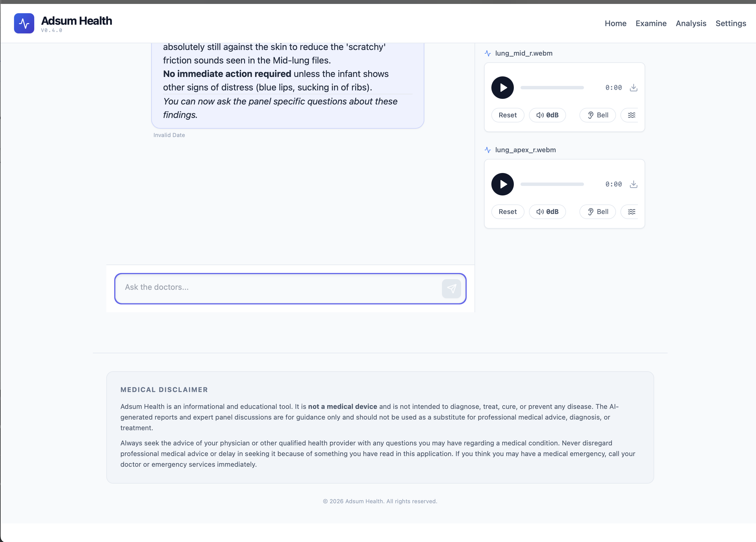Open filter options for lung_apex_r.webm

pos(631,212)
